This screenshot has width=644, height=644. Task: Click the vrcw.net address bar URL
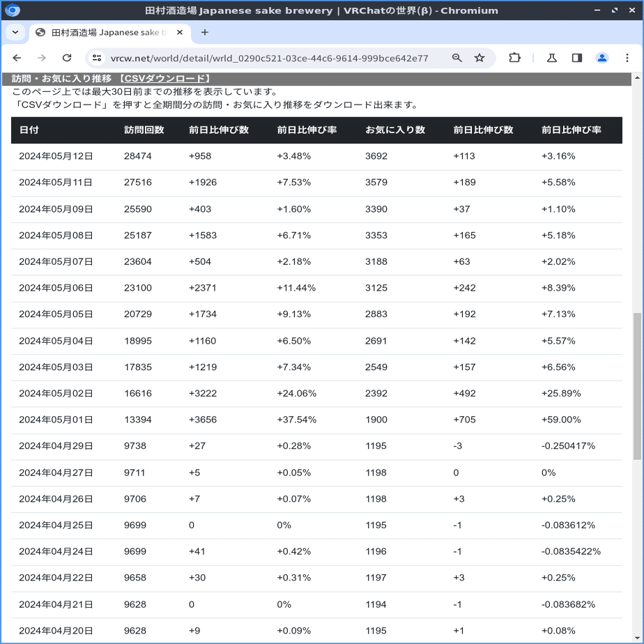(269, 59)
